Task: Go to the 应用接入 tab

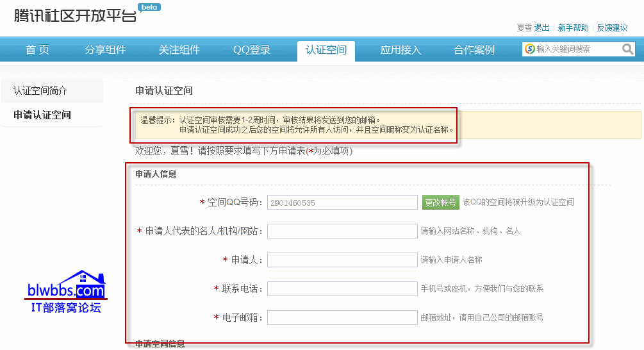Action: pyautogui.click(x=400, y=50)
